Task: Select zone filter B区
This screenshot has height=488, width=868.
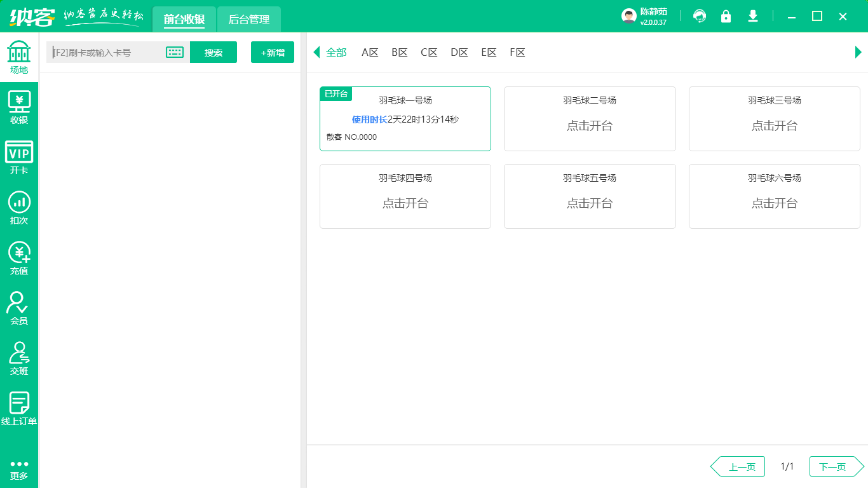Action: click(x=399, y=52)
